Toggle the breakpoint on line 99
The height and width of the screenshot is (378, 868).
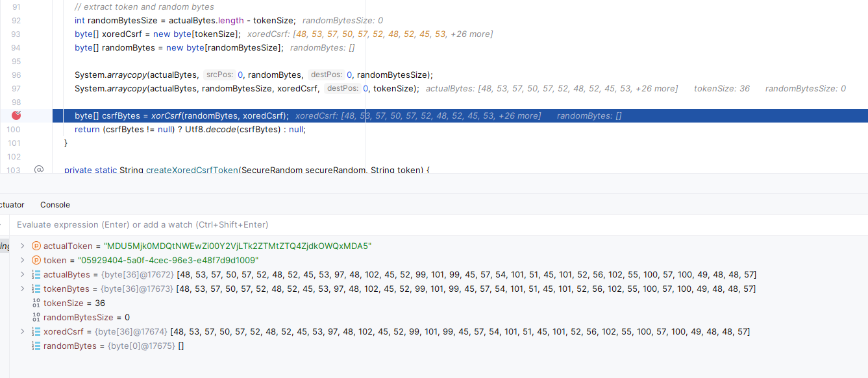pos(16,115)
